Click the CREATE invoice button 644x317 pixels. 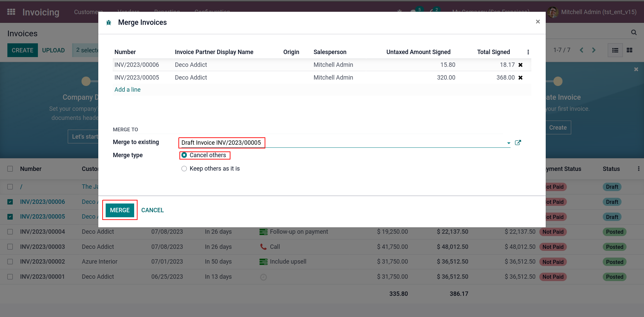click(x=22, y=50)
